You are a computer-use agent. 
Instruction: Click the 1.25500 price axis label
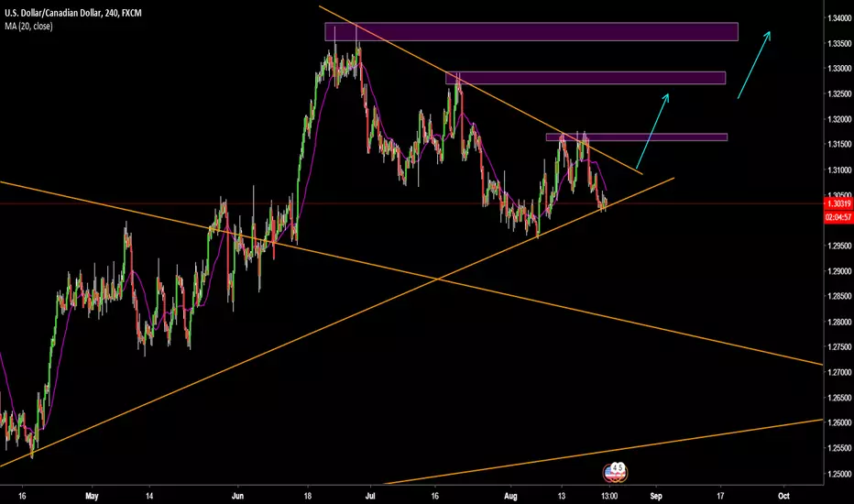pos(838,448)
